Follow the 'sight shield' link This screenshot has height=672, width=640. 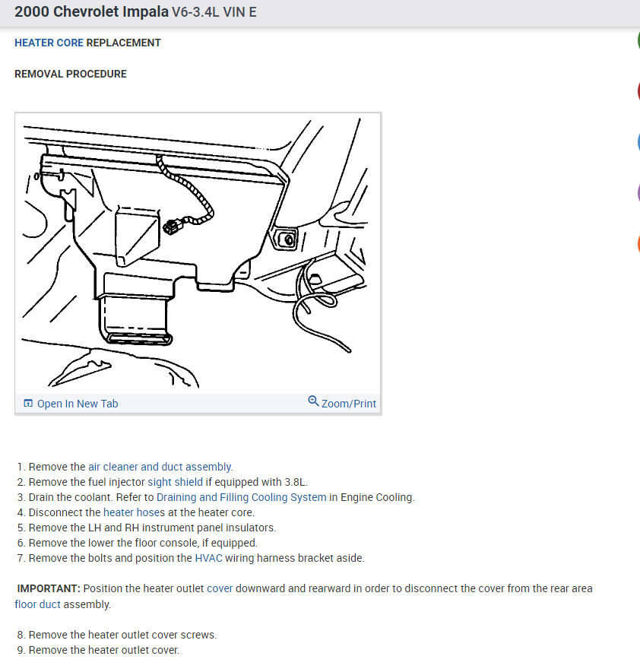(175, 482)
